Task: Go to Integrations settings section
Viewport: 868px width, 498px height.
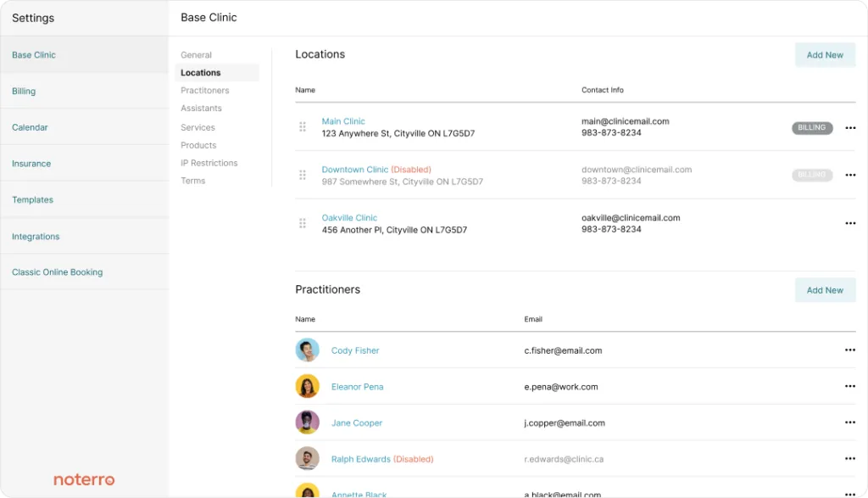Action: 36,237
